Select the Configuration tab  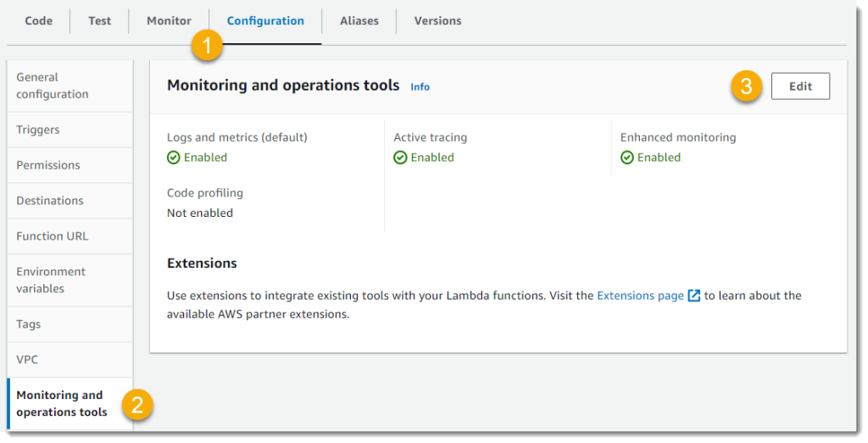pos(265,21)
